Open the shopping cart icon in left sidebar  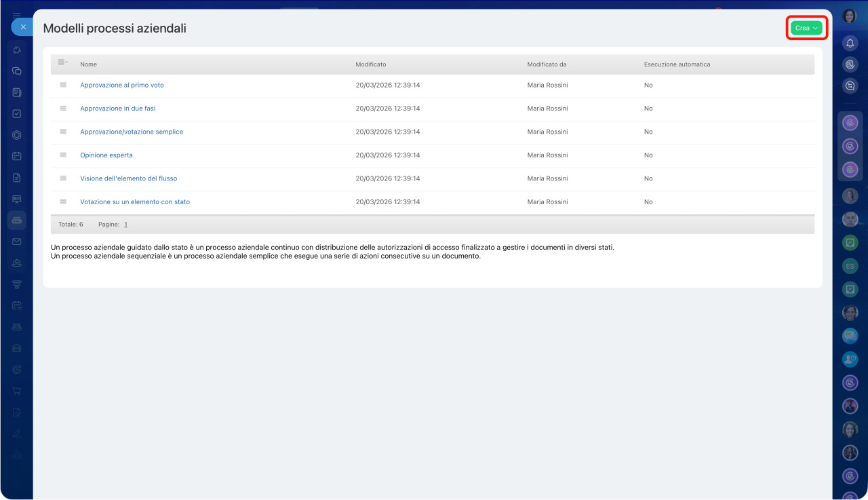(x=17, y=391)
